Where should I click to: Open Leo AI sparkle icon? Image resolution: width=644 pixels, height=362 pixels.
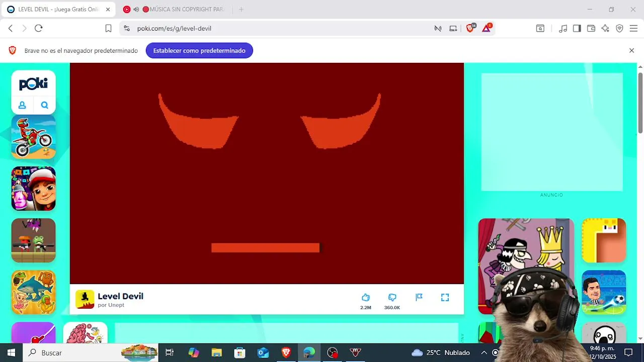[x=605, y=29]
